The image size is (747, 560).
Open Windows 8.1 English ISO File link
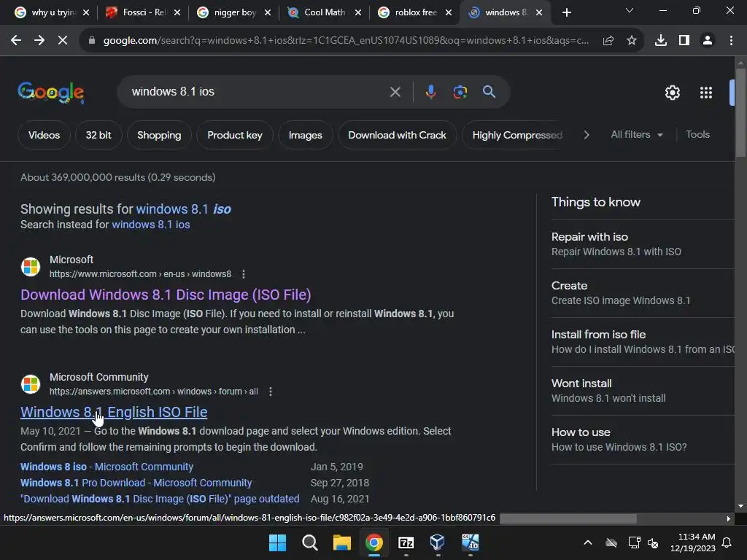114,412
